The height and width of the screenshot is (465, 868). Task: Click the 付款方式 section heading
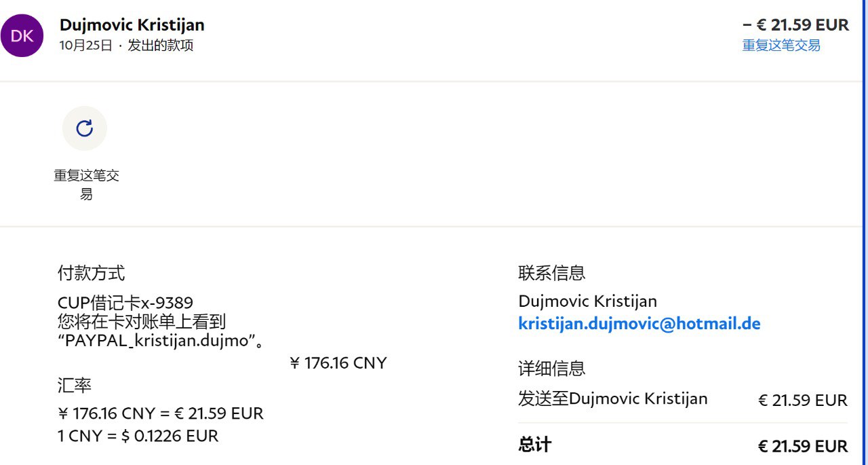(x=91, y=274)
